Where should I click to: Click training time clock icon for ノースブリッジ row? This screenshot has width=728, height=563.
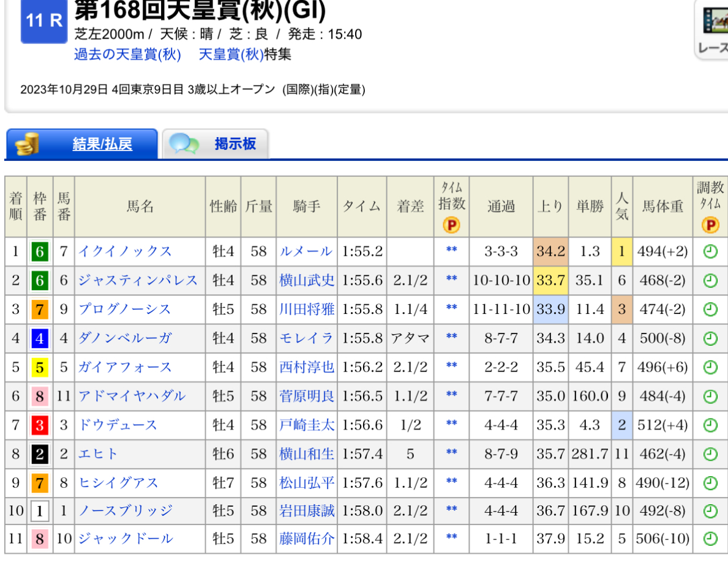point(710,510)
